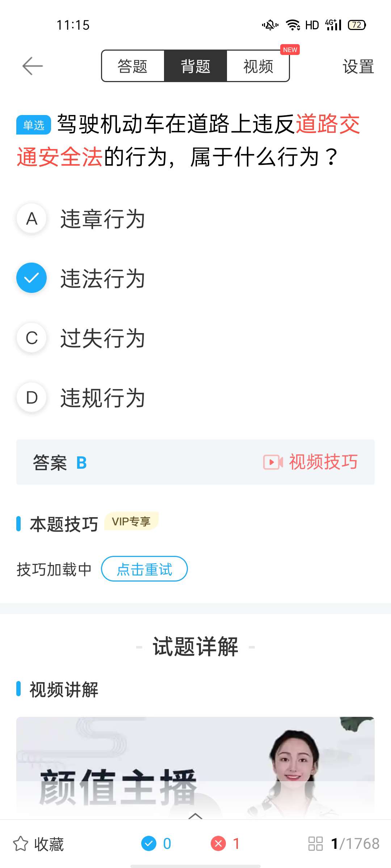Open the question grid icon

coord(315,844)
